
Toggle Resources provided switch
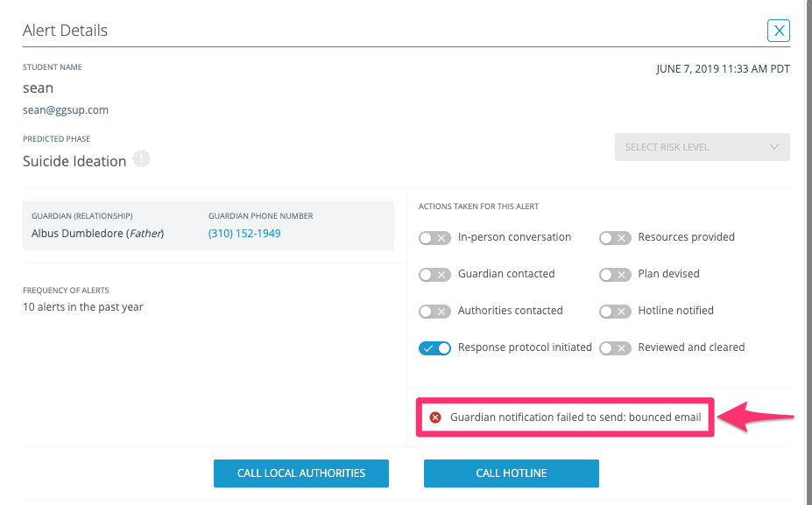[615, 238]
